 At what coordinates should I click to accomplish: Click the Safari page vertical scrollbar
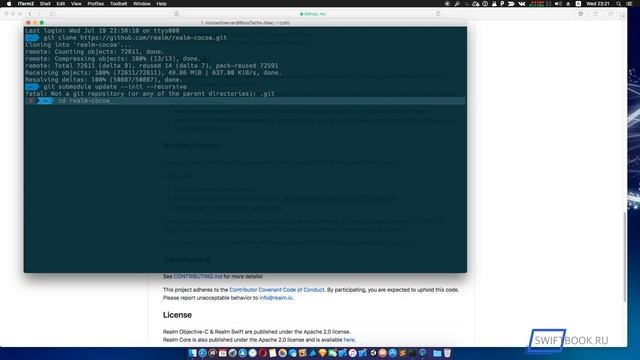coord(624,257)
